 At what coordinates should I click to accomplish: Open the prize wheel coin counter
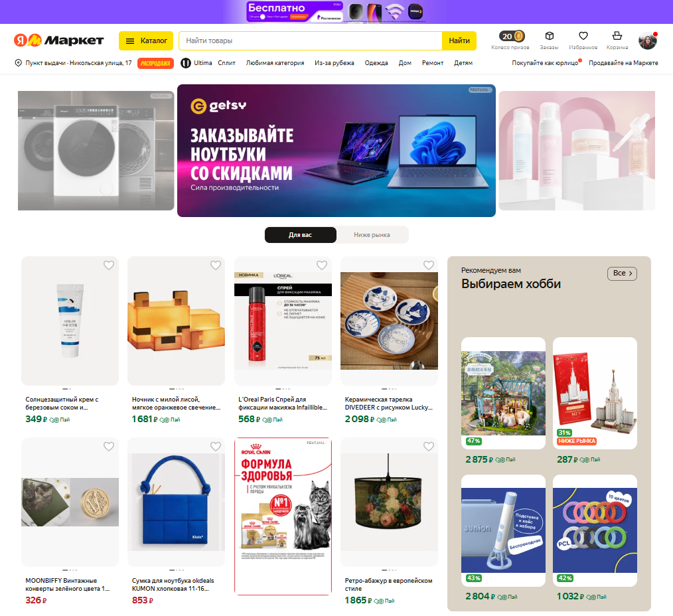pos(512,37)
